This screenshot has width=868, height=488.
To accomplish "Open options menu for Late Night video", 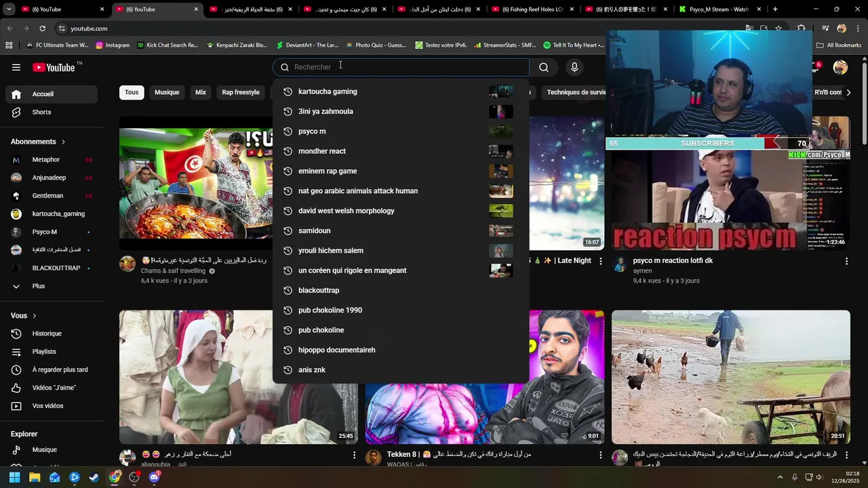I will [x=600, y=261].
